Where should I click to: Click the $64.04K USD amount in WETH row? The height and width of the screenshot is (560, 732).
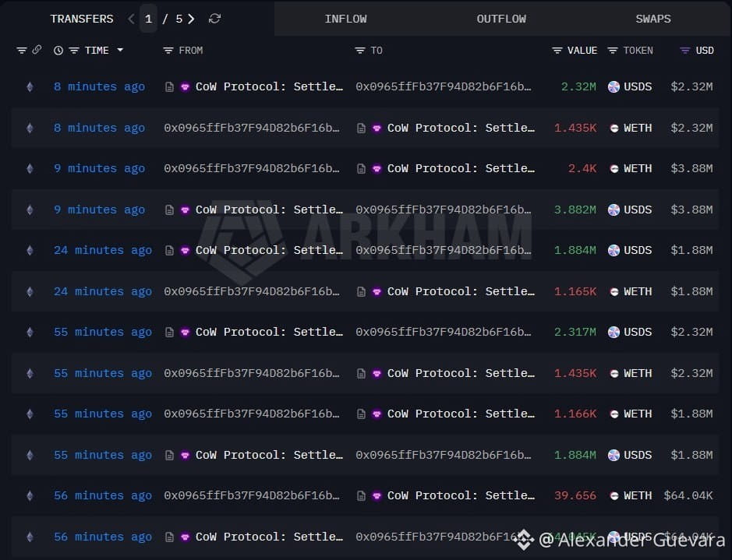pyautogui.click(x=688, y=495)
